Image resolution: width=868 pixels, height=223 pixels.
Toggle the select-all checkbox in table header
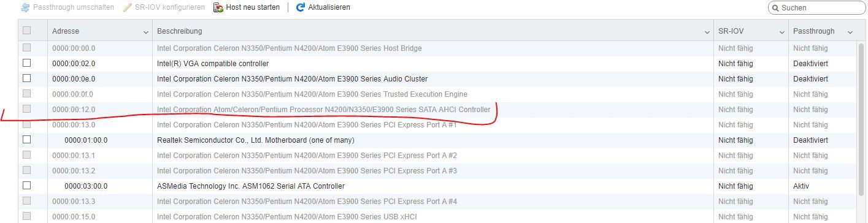[26, 31]
